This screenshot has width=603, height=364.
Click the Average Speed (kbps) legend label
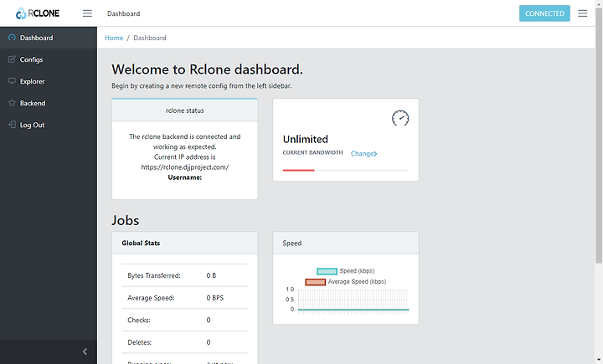click(x=357, y=282)
